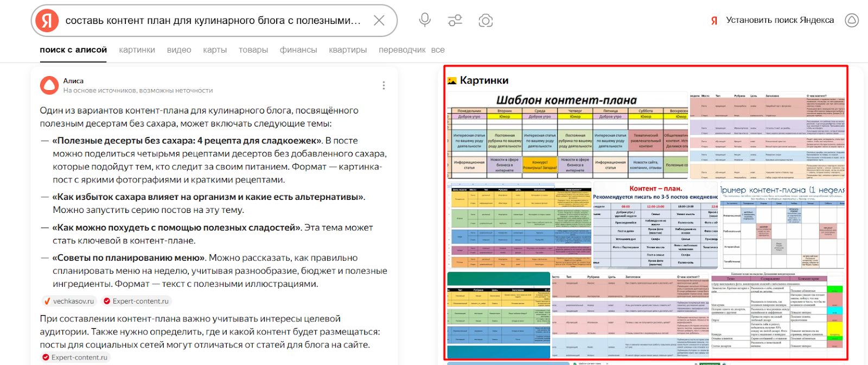The image size is (868, 365).
Task: Clear the search query with X icon
Action: (x=379, y=21)
